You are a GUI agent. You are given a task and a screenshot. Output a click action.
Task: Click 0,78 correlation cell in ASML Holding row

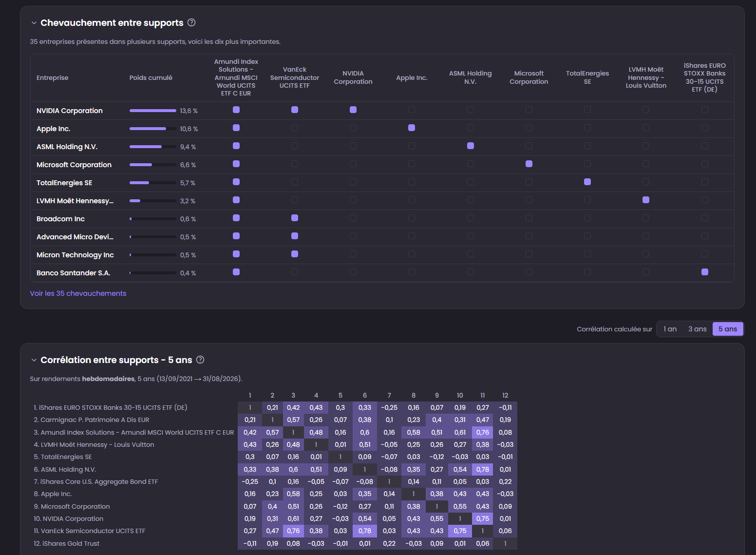click(483, 469)
